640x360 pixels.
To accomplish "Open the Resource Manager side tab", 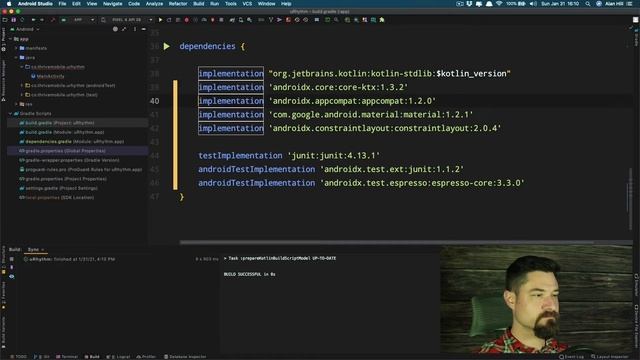I will 3,80.
